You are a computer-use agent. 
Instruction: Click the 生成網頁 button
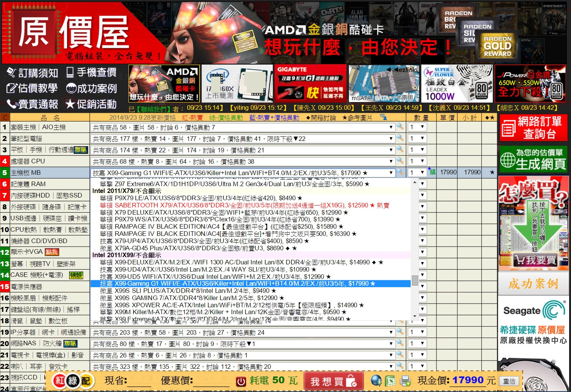(533, 159)
